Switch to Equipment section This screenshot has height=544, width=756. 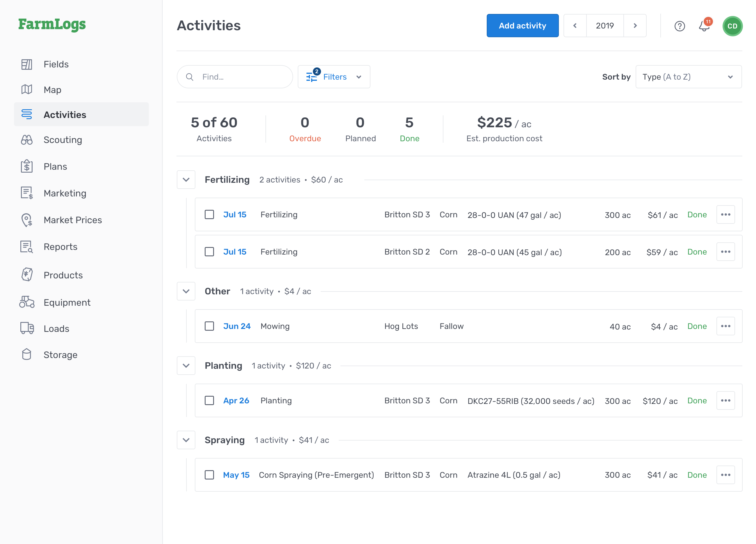tap(81, 302)
